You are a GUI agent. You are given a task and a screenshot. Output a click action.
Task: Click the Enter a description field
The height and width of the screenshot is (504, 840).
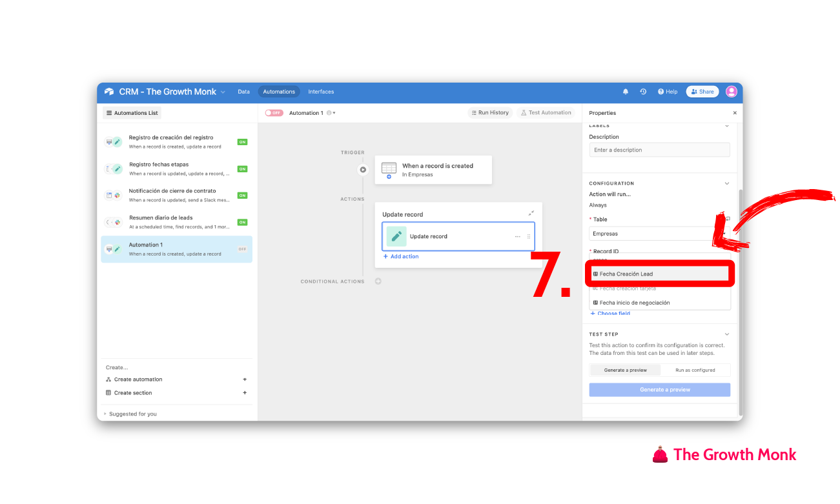tap(659, 150)
